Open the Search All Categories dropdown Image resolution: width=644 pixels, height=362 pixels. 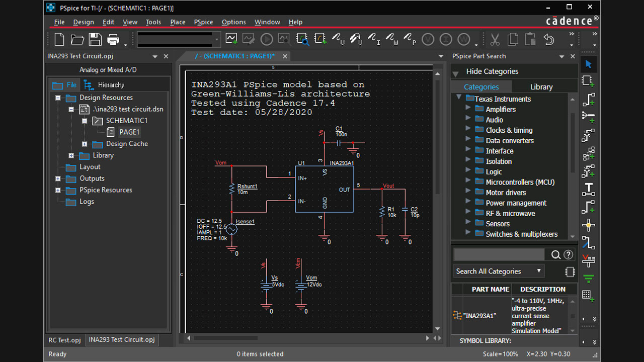point(499,271)
